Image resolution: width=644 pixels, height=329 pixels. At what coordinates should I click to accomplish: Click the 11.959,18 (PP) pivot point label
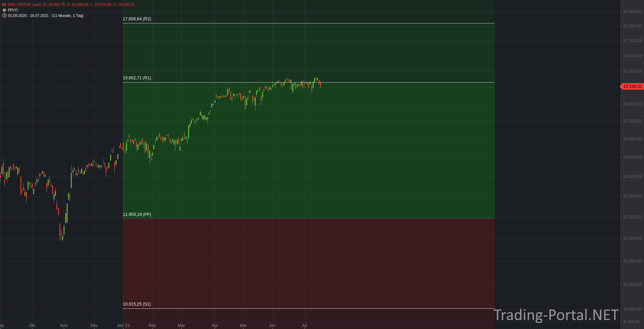137,215
